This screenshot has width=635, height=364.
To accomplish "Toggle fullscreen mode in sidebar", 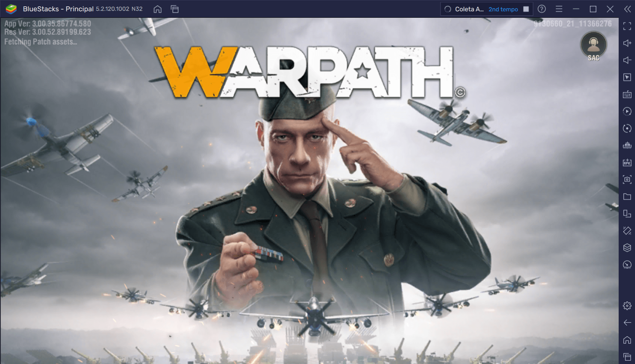I will [x=627, y=26].
